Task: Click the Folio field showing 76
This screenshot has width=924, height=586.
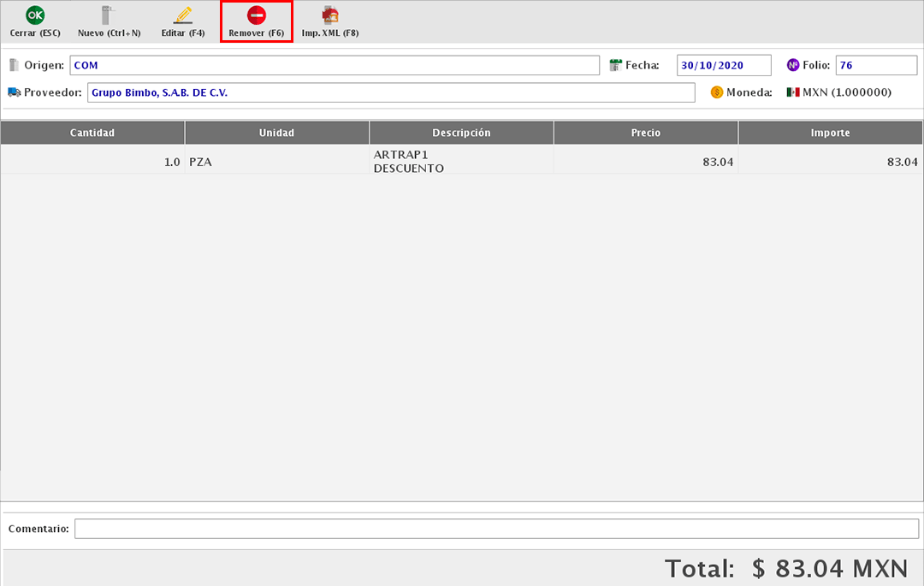Action: click(x=875, y=66)
